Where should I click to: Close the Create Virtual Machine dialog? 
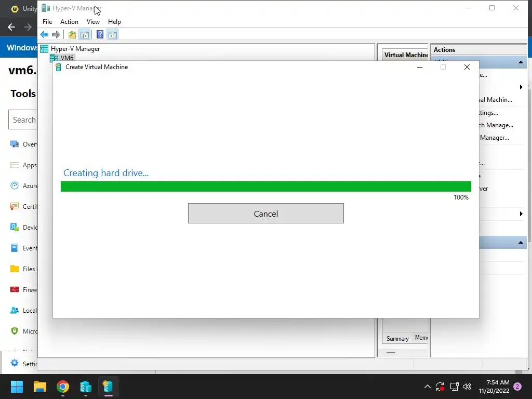467,67
